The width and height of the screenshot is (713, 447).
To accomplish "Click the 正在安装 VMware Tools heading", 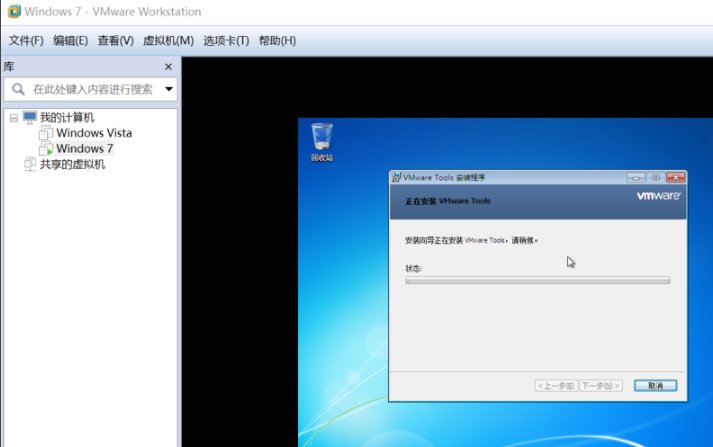I will click(x=448, y=201).
